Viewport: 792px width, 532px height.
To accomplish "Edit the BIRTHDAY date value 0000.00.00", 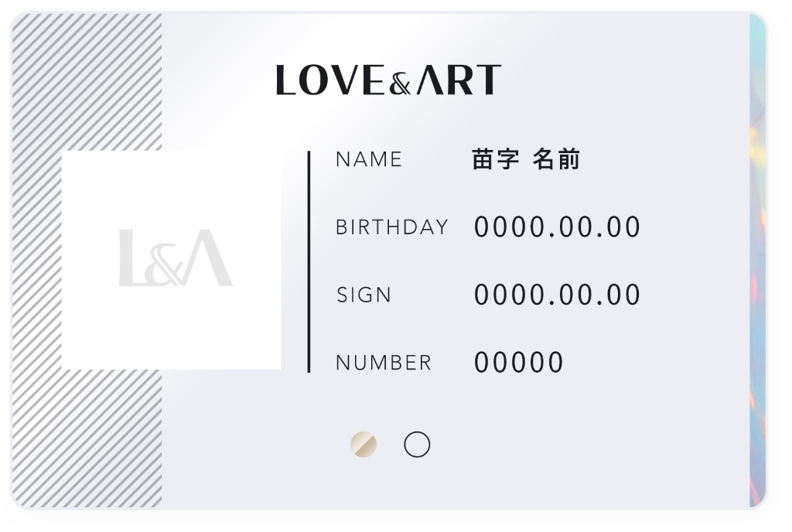I will coord(557,227).
